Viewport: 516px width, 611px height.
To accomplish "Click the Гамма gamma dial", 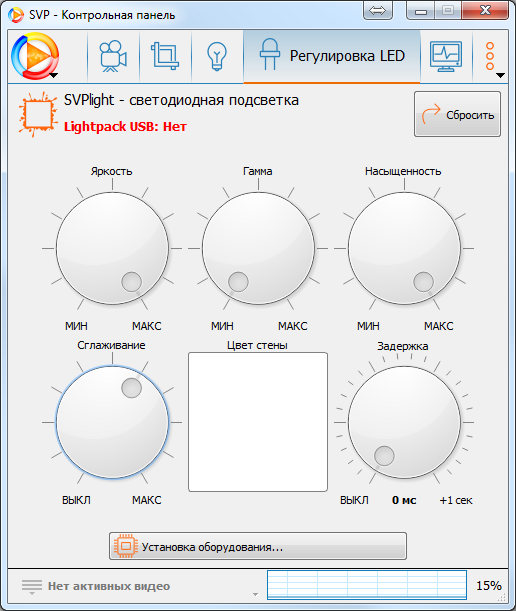I will click(258, 248).
